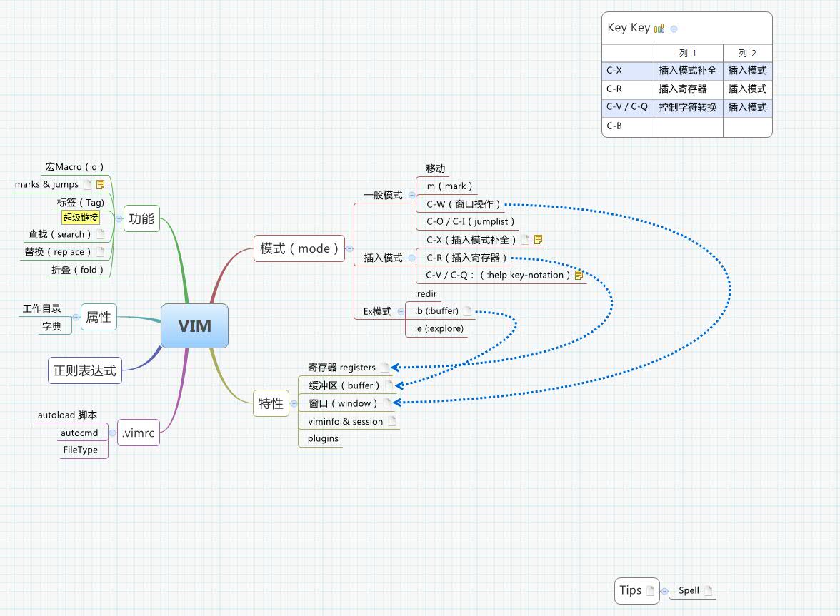Collapse the Ex模式 branch
The height and width of the screenshot is (616, 840).
401,311
